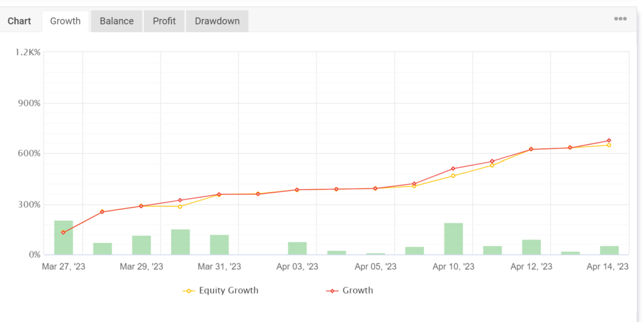Click the active Growth tab
The image size is (644, 322).
[x=65, y=21]
